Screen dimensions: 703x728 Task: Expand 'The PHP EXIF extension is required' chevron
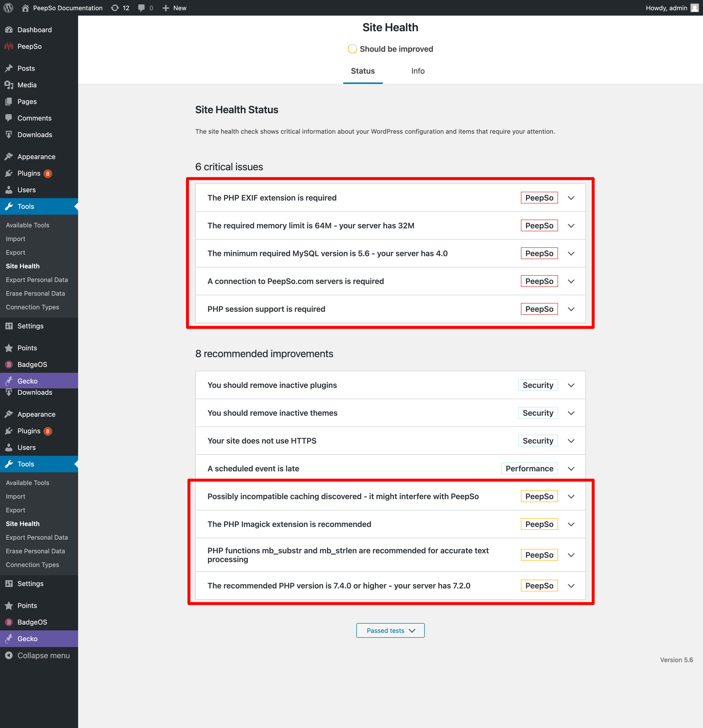(x=571, y=198)
